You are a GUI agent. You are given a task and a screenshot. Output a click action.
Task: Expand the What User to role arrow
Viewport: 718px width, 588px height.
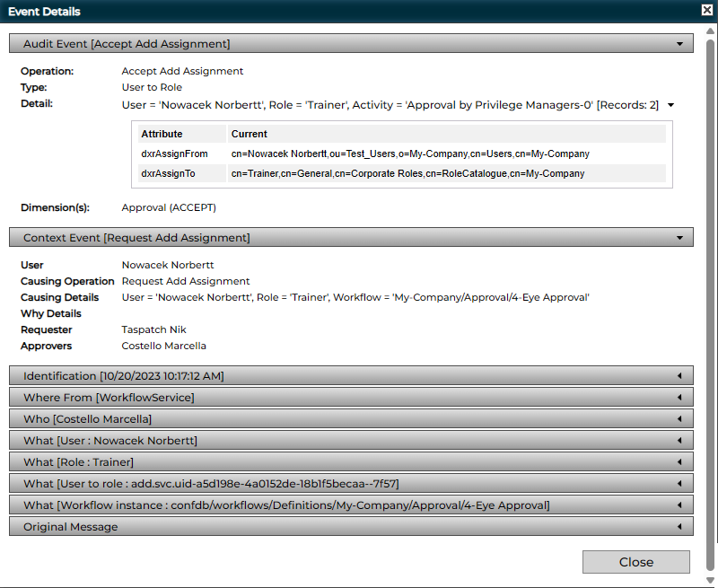[x=680, y=484]
